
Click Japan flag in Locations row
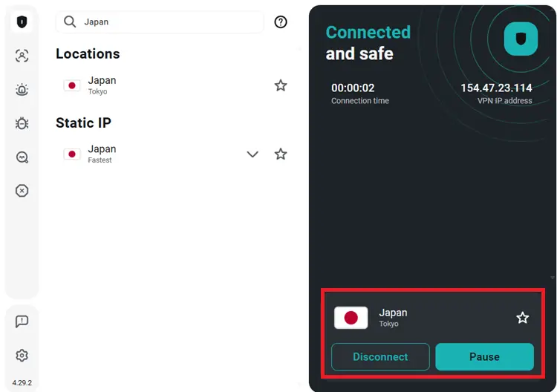coord(72,85)
